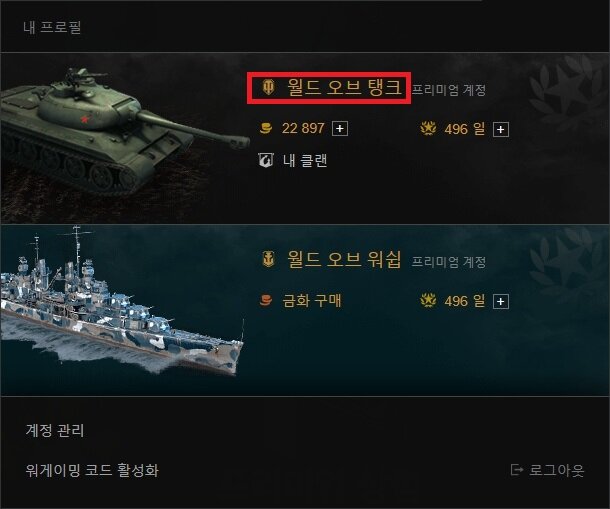Click the World of Tanks logo icon
This screenshot has width=610, height=509.
(x=268, y=87)
